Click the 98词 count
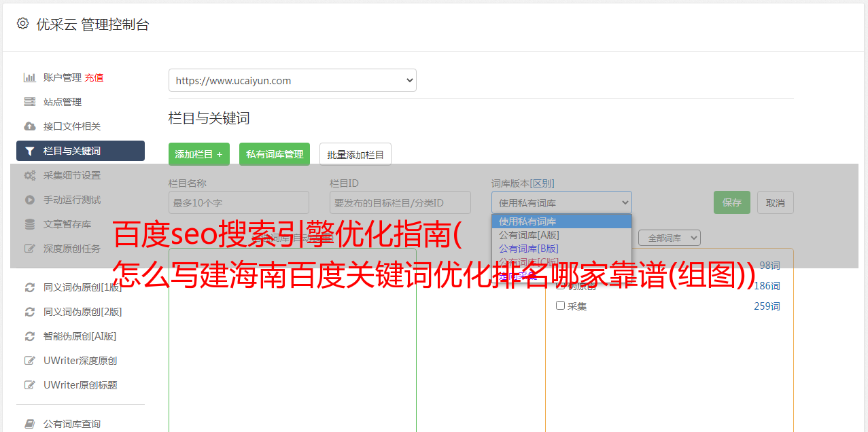The width and height of the screenshot is (868, 432). pyautogui.click(x=769, y=266)
